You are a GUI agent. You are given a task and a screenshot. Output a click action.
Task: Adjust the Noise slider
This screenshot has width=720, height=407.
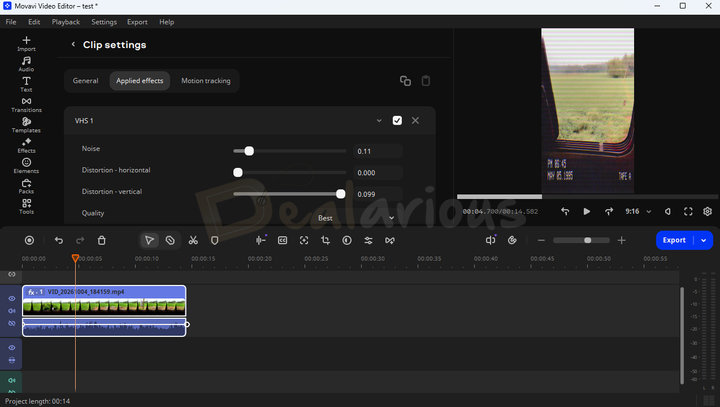click(x=289, y=151)
